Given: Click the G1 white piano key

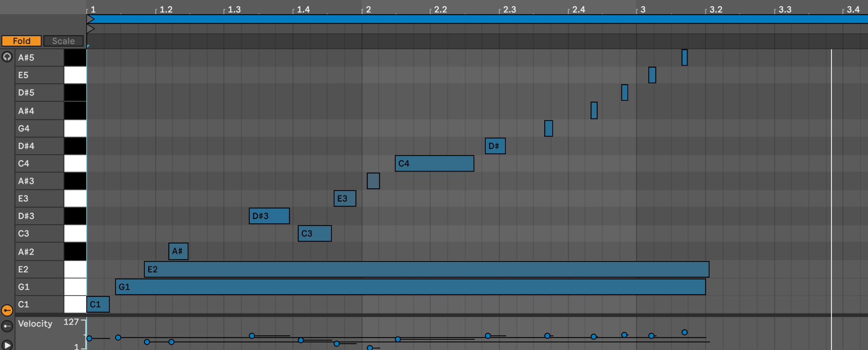Looking at the screenshot, I should click(x=75, y=287).
